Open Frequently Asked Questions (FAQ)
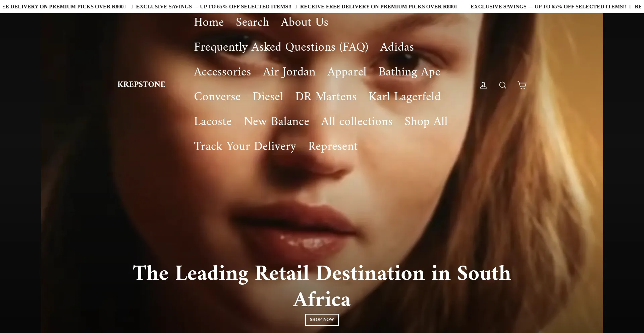Image resolution: width=644 pixels, height=333 pixels. pyautogui.click(x=281, y=47)
